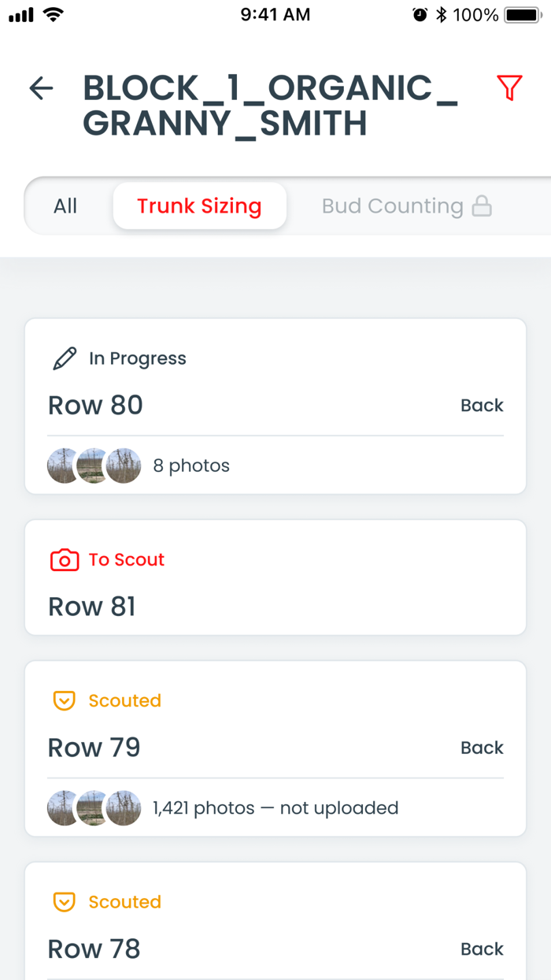This screenshot has width=551, height=980.
Task: Click the In Progress status label on Row 80
Action: 138,358
